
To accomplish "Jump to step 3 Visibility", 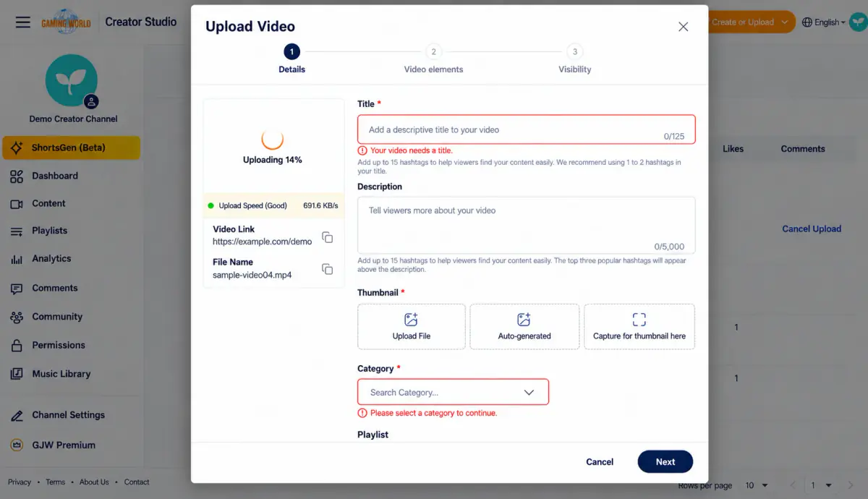I will (574, 59).
